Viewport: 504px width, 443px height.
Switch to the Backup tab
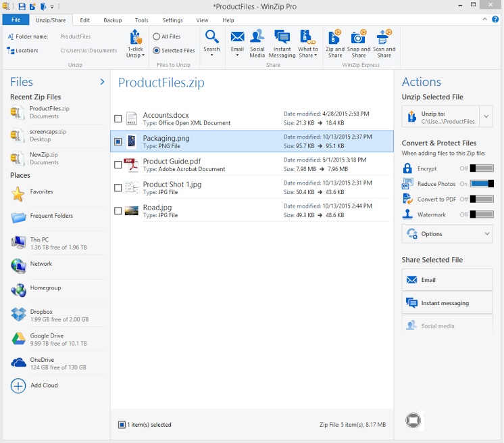[x=113, y=20]
